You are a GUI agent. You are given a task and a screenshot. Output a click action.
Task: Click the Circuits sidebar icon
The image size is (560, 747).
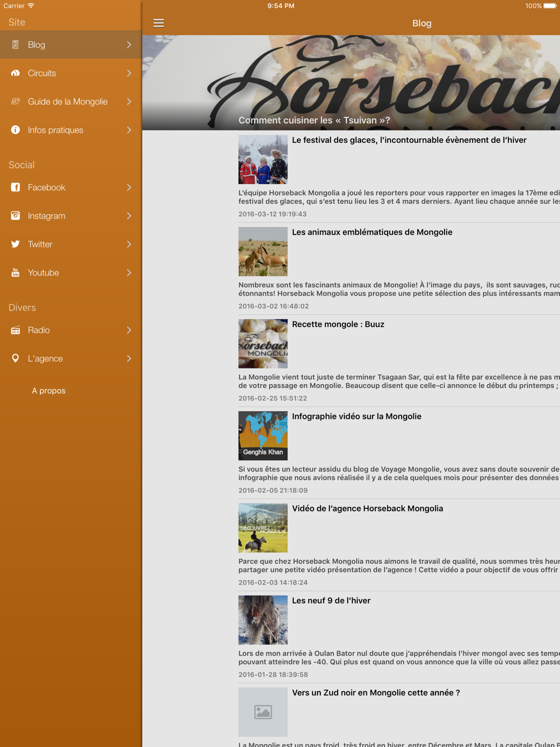pos(15,73)
